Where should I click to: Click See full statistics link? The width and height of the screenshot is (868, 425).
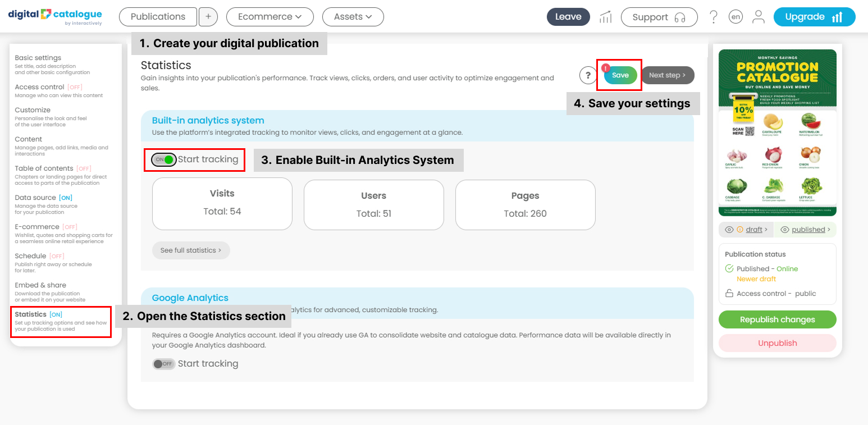[191, 250]
